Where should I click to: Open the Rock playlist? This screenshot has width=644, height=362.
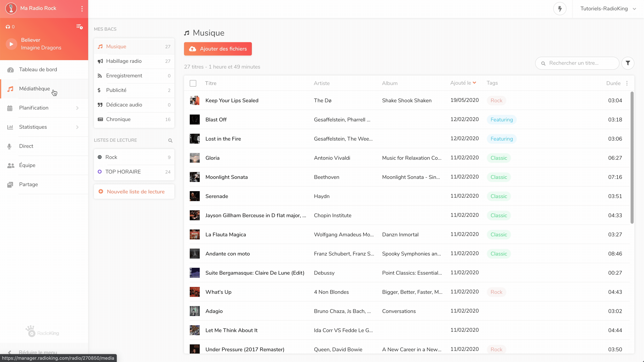tap(134, 157)
